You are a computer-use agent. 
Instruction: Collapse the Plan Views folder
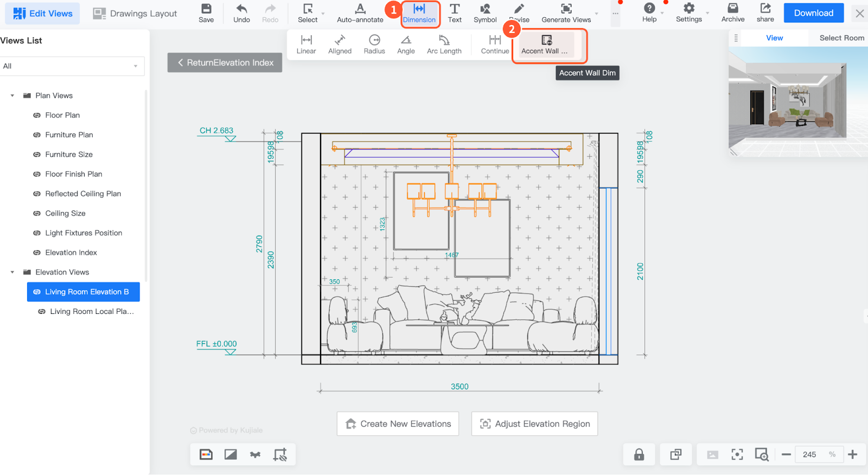(12, 95)
